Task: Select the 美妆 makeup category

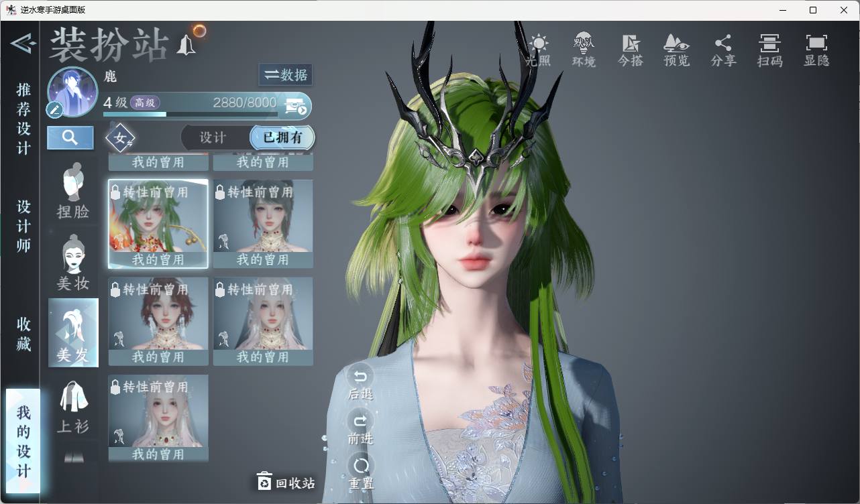Action: (x=73, y=262)
